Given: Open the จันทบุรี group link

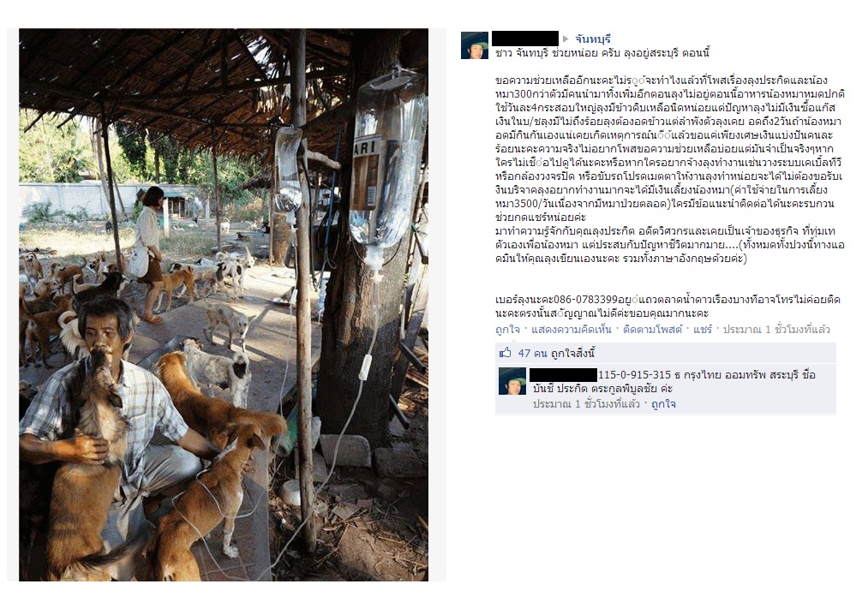Looking at the screenshot, I should [x=593, y=39].
